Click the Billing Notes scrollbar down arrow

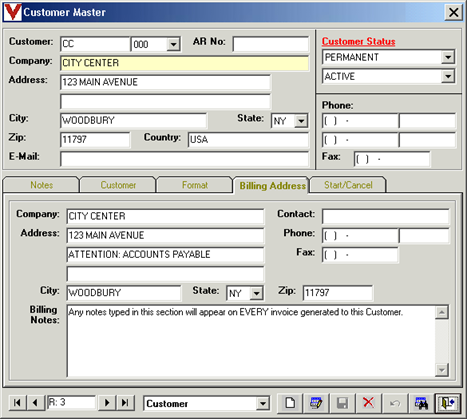[x=442, y=369]
